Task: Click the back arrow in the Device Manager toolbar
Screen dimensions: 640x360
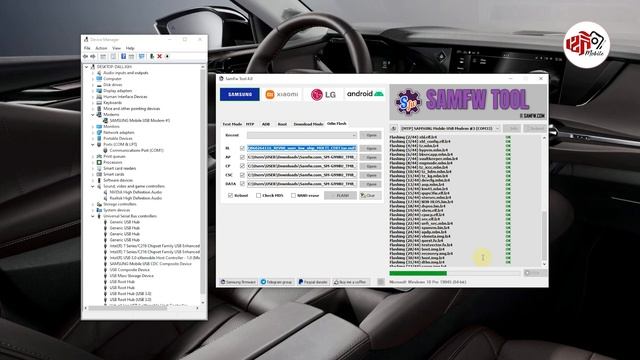Action: click(x=86, y=56)
